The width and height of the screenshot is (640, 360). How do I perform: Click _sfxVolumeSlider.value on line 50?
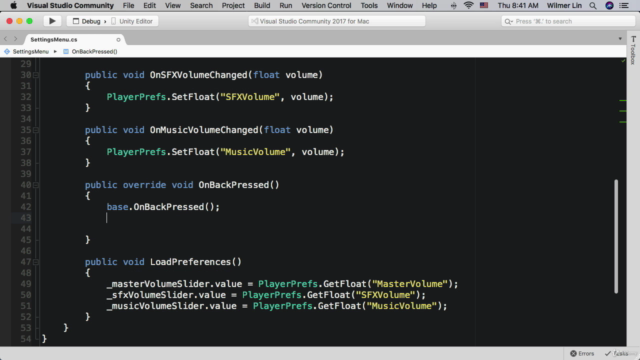click(x=166, y=295)
